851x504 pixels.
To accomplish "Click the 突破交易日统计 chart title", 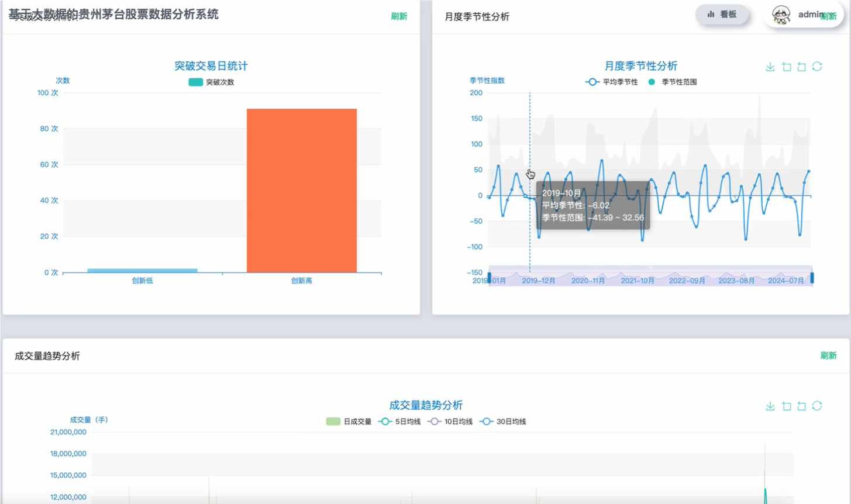I will point(211,66).
